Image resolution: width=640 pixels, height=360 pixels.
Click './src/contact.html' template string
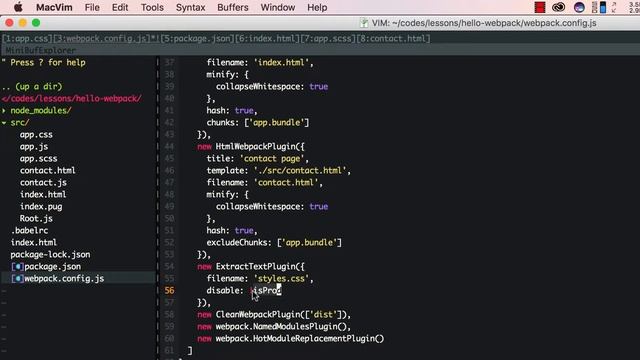tap(300, 171)
